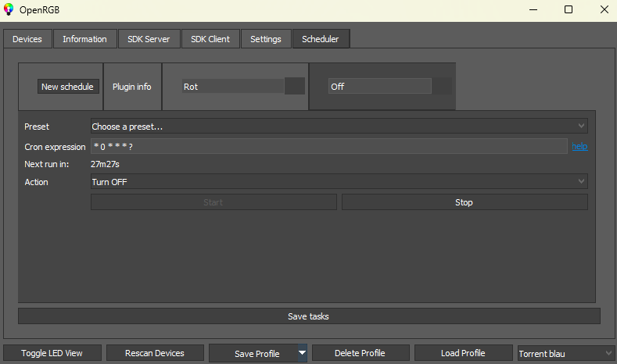
Task: Expand the Action dropdown showing Turn OFF
Action: [x=339, y=181]
